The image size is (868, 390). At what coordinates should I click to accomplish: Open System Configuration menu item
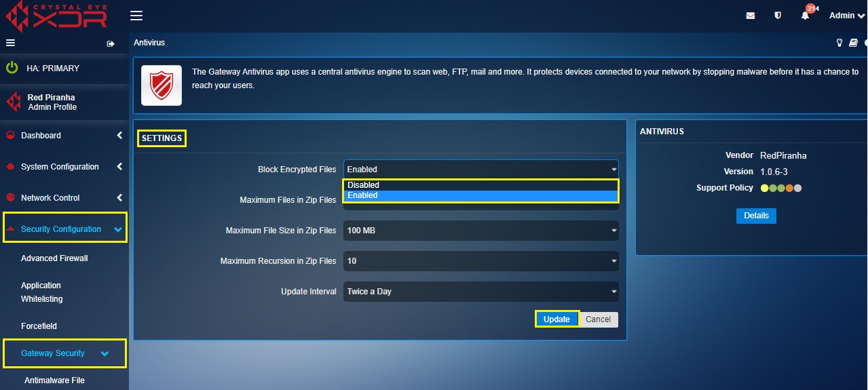(60, 167)
